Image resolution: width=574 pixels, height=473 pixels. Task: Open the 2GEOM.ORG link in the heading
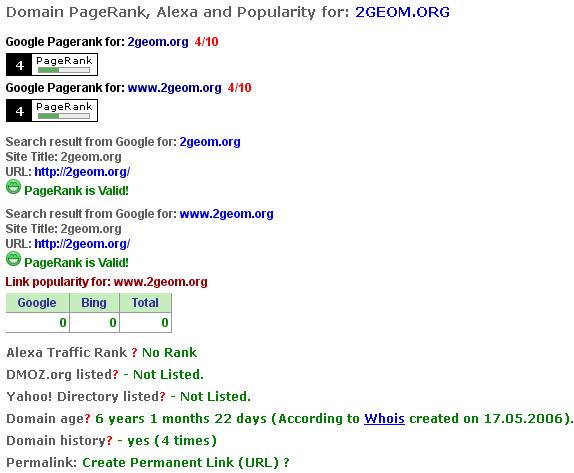point(402,12)
